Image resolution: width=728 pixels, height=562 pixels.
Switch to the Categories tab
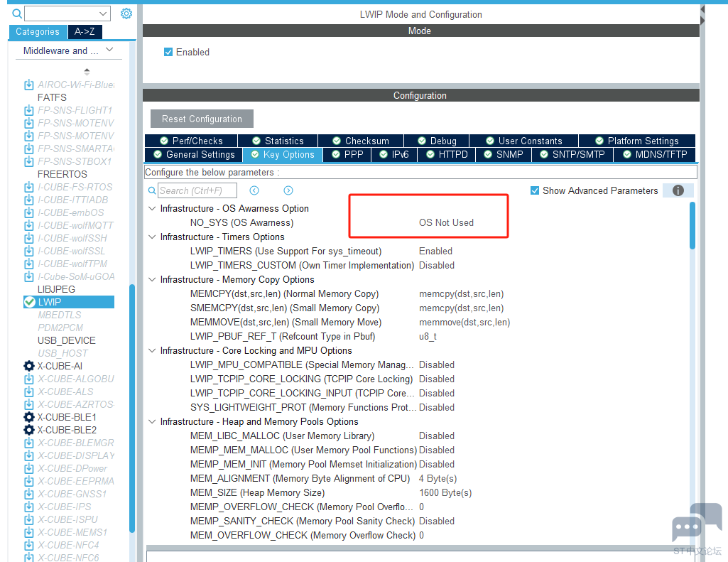[x=38, y=31]
